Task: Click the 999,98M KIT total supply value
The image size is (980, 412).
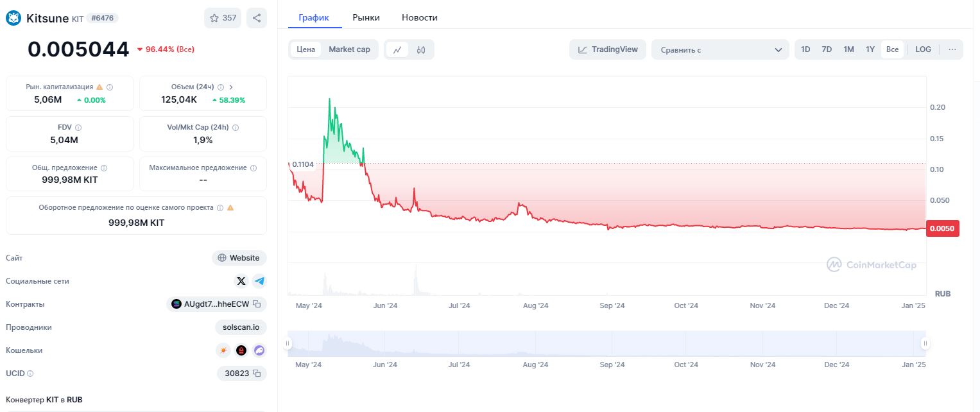Action: (70, 180)
